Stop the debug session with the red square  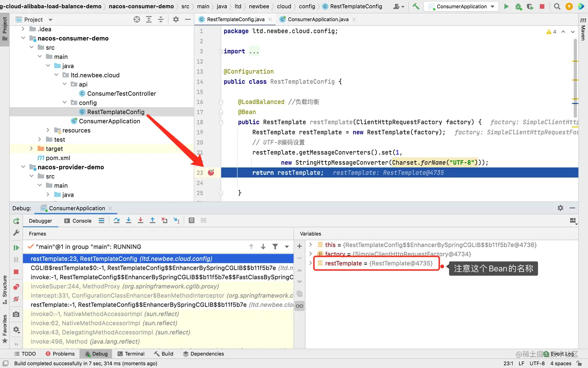coord(16,272)
